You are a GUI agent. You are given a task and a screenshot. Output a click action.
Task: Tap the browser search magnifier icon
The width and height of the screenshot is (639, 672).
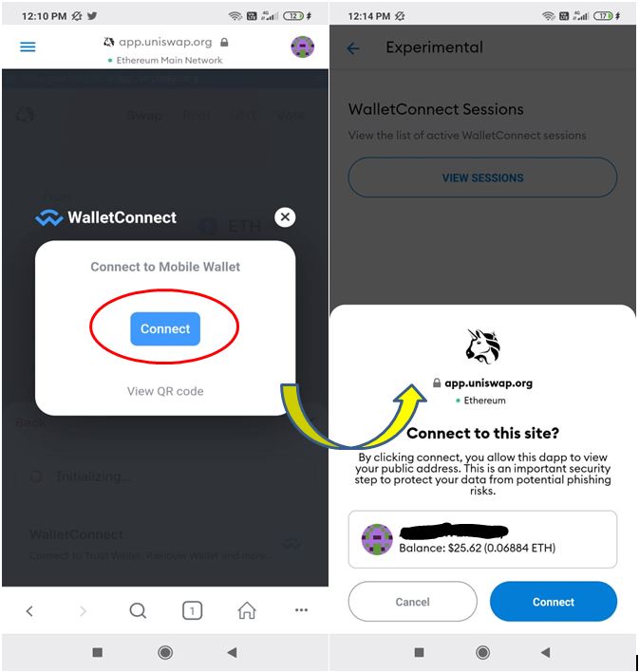138,610
